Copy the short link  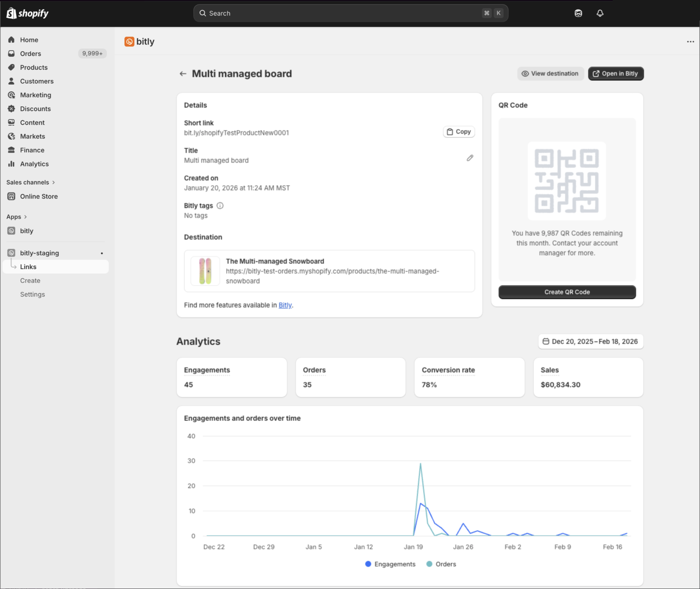point(459,132)
